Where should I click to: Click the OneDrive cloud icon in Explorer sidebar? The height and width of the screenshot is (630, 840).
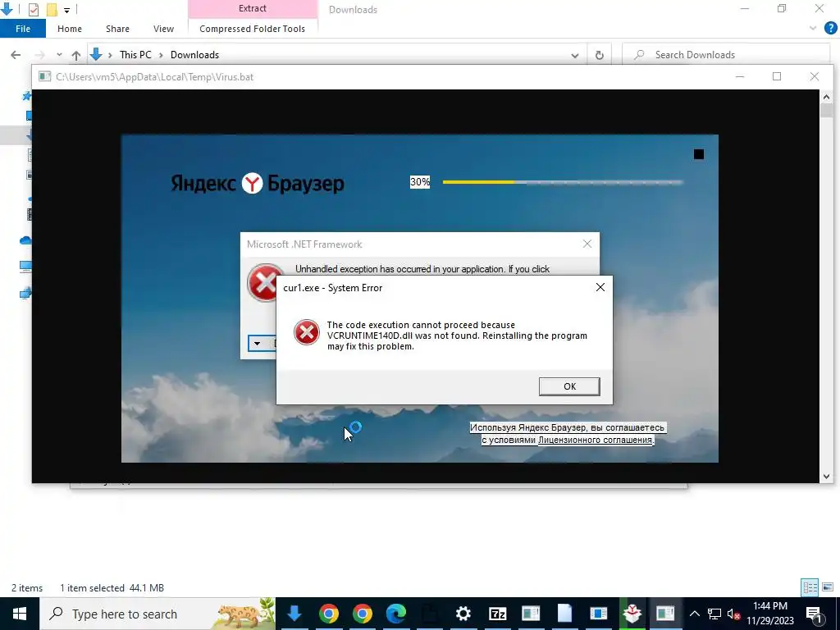tap(25, 240)
